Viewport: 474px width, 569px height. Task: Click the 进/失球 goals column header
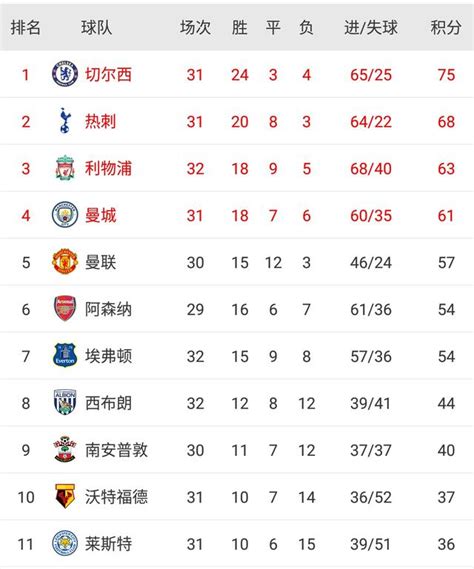371,28
